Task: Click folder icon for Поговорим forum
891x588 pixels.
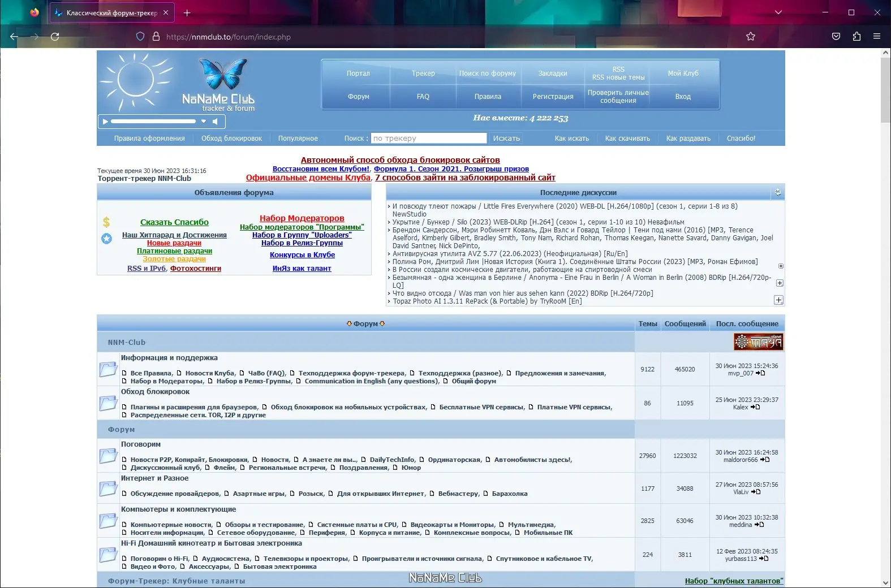Action: coord(108,456)
